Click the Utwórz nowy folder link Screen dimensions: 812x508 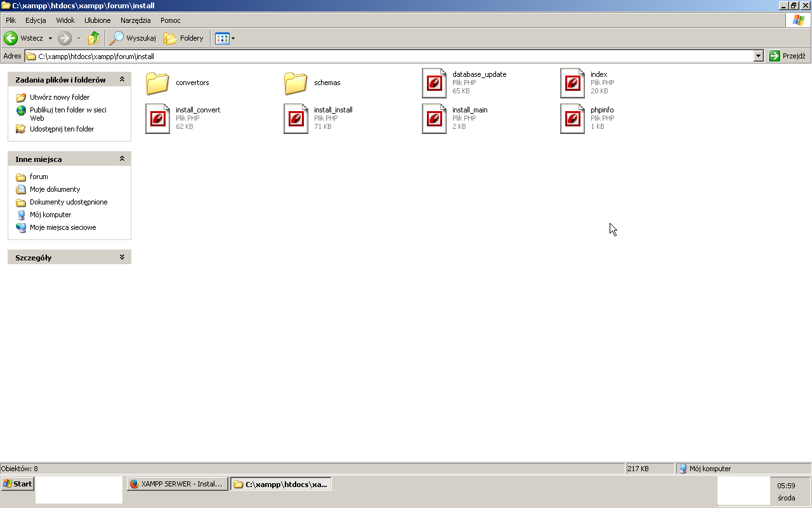click(60, 97)
